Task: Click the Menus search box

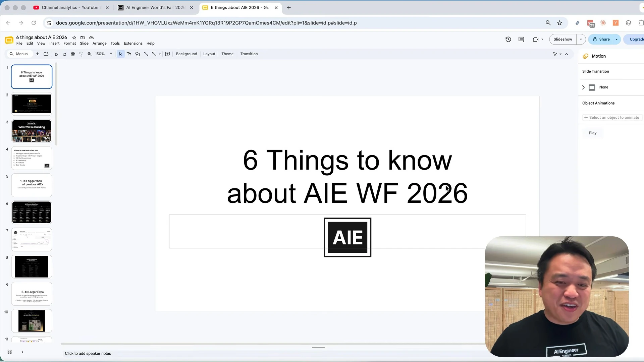Action: 19,54
